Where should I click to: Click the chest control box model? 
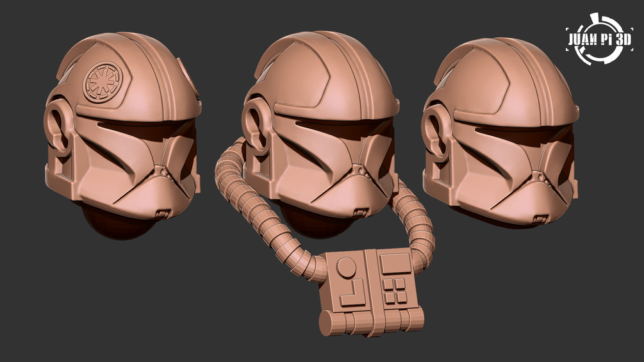pos(371,292)
